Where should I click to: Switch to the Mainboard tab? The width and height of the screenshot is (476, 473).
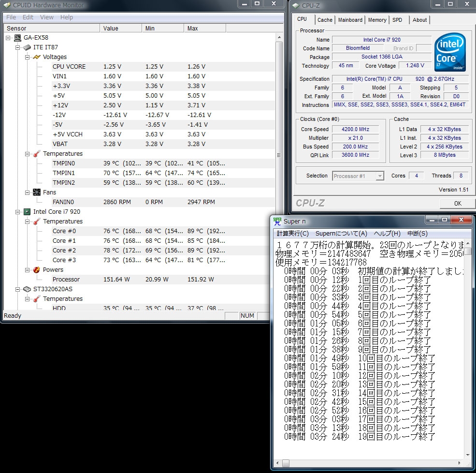(x=350, y=20)
